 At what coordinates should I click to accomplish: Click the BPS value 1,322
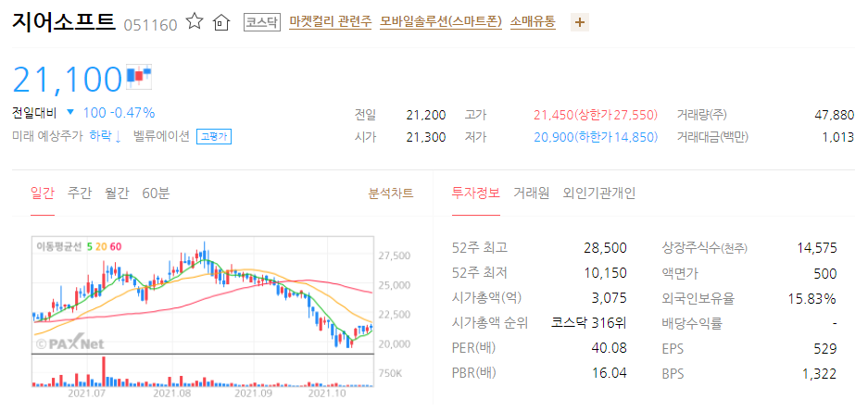tap(820, 374)
